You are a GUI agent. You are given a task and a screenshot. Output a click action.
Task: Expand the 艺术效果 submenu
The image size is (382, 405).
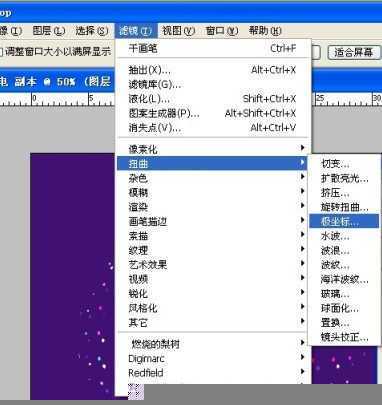[x=212, y=265]
